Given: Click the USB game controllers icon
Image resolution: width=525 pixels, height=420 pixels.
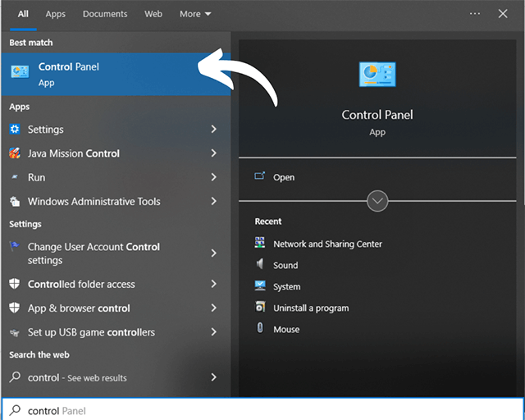Looking at the screenshot, I should (15, 332).
